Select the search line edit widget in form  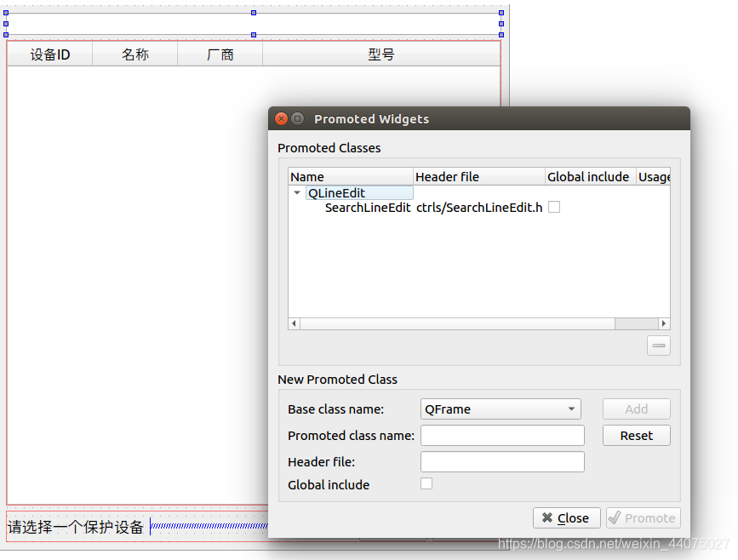[253, 24]
